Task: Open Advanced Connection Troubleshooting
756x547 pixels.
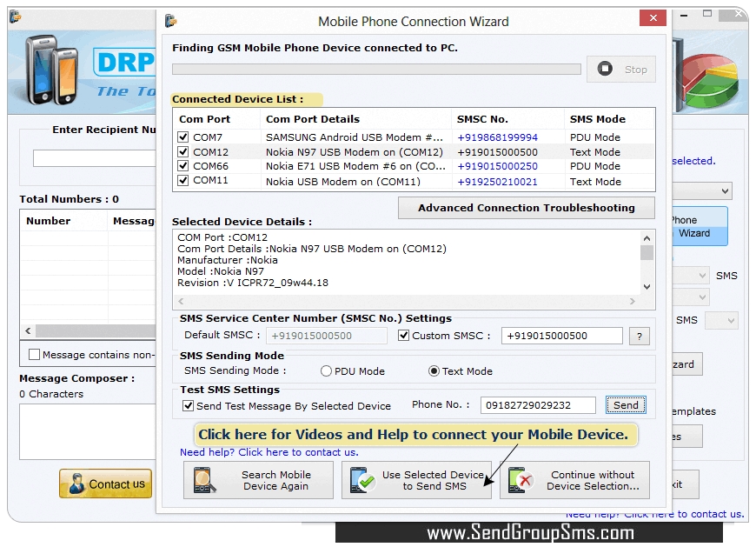Action: (x=526, y=208)
